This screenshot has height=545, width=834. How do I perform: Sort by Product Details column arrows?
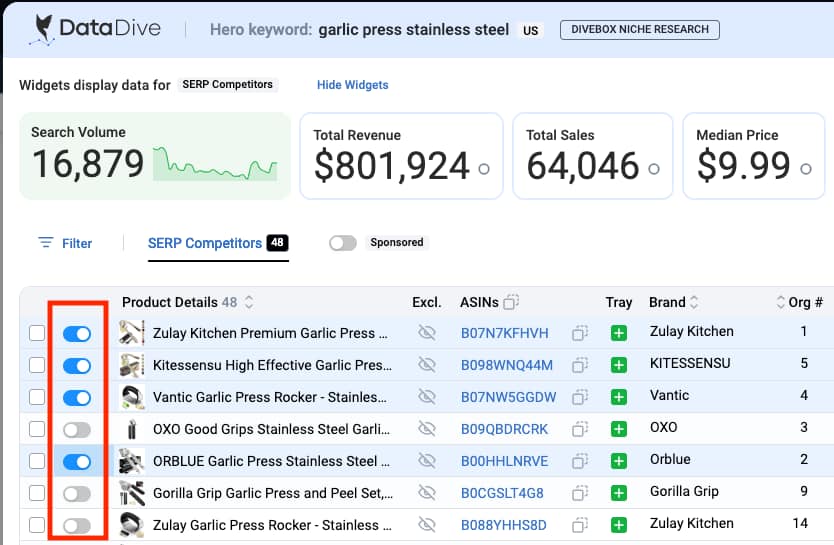click(x=248, y=302)
